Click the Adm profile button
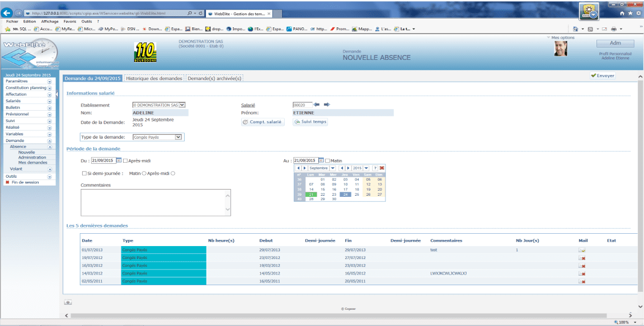The width and height of the screenshot is (644, 326). pos(615,43)
